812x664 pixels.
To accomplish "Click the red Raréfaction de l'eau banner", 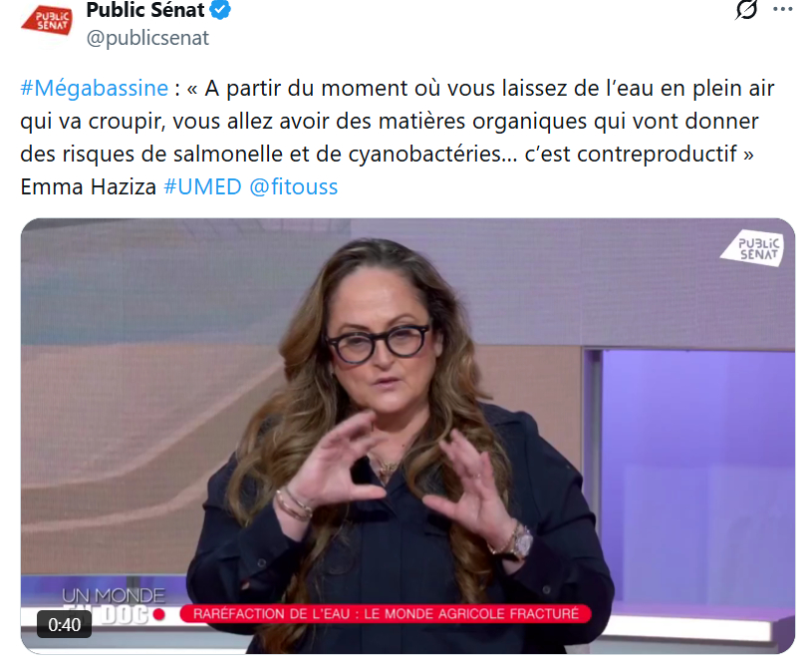I will coord(386,614).
